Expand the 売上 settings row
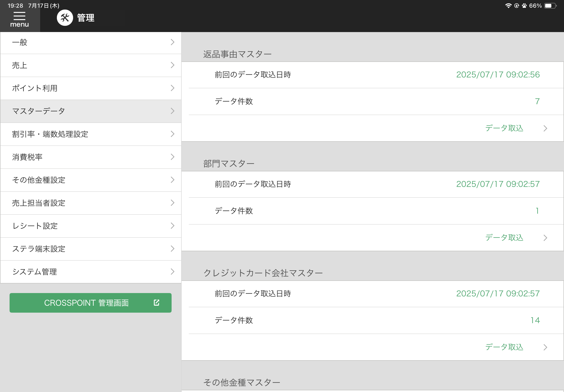Viewport: 564px width, 392px height. [91, 65]
